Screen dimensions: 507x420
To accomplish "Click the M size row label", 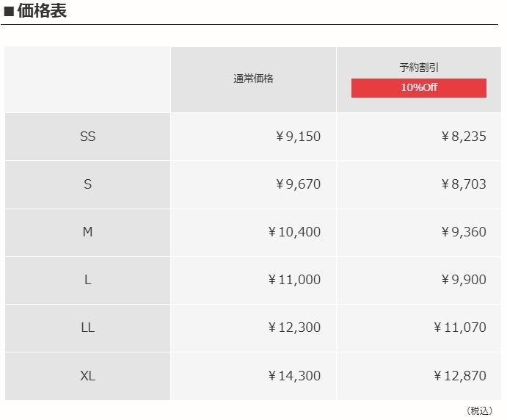I will tap(87, 232).
